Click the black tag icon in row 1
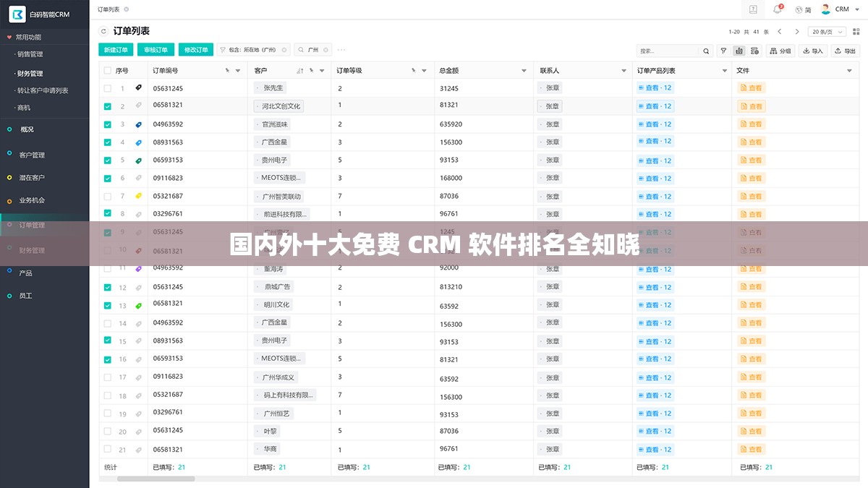This screenshot has width=868, height=488. [139, 87]
